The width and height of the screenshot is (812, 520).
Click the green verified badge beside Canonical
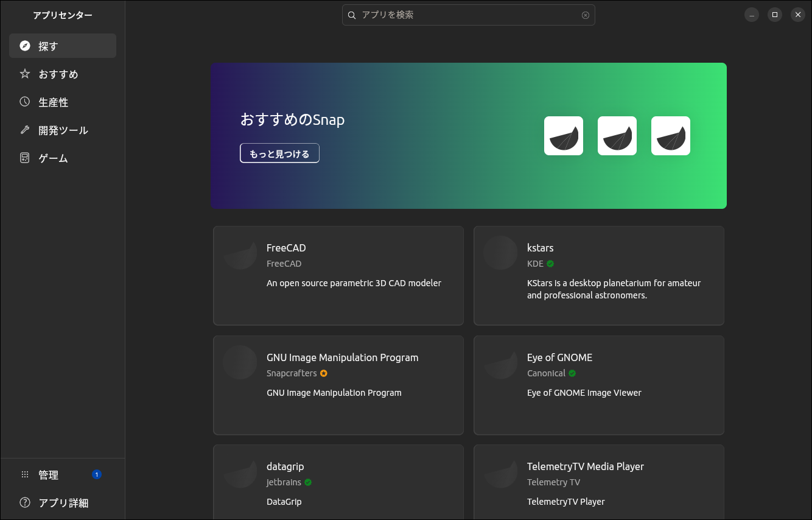(x=572, y=373)
